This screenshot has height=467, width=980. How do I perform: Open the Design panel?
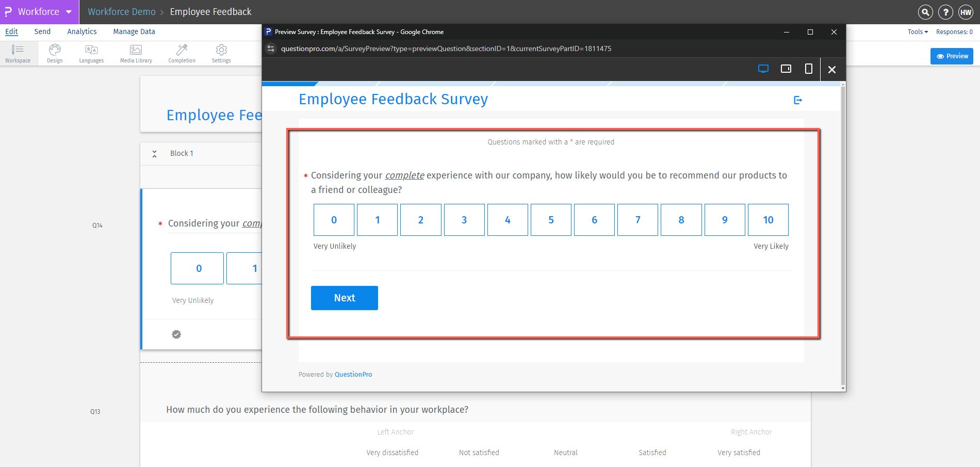pyautogui.click(x=54, y=53)
